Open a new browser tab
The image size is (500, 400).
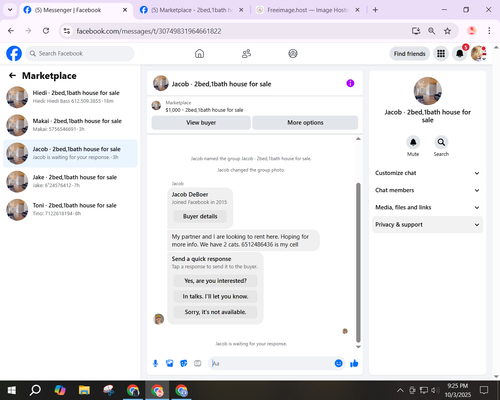coord(375,10)
